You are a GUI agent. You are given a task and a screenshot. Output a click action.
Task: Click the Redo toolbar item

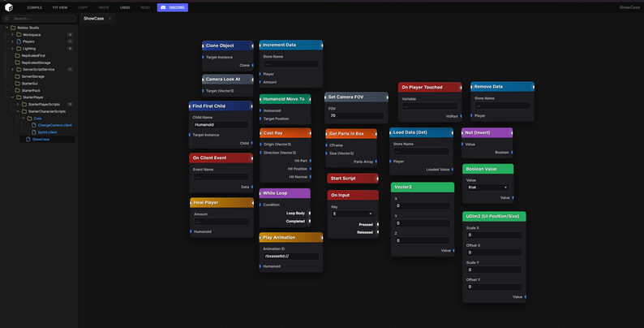pyautogui.click(x=145, y=7)
